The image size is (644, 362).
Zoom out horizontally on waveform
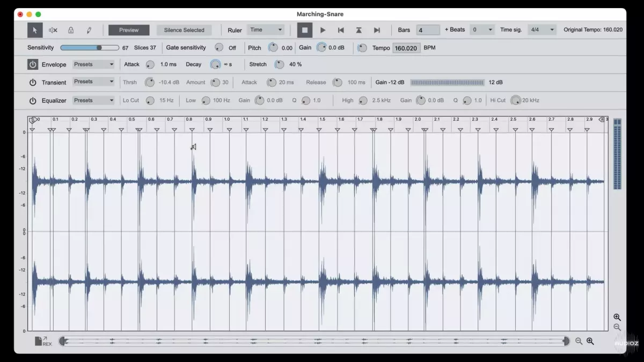(x=579, y=341)
